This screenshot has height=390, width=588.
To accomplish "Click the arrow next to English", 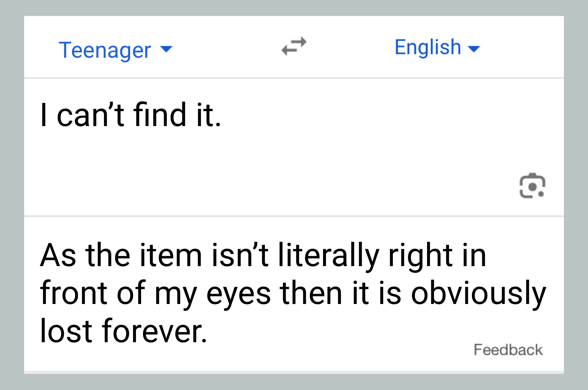I will (x=474, y=49).
